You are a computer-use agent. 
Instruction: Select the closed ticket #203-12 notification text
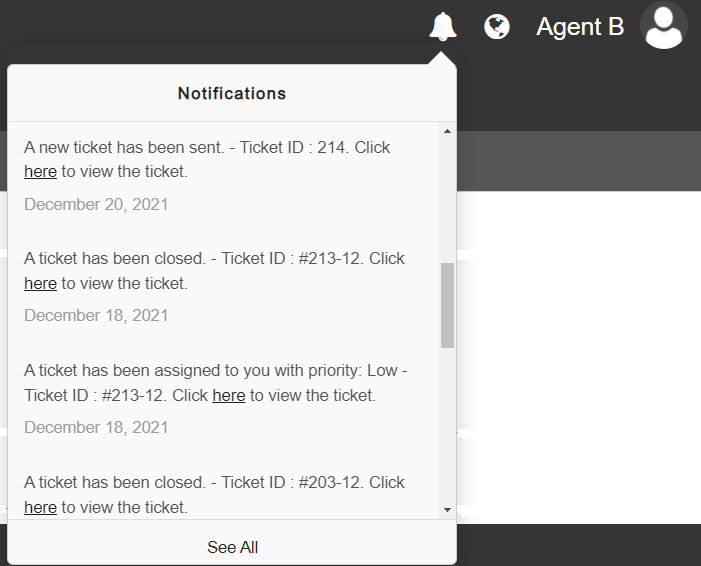click(x=214, y=483)
